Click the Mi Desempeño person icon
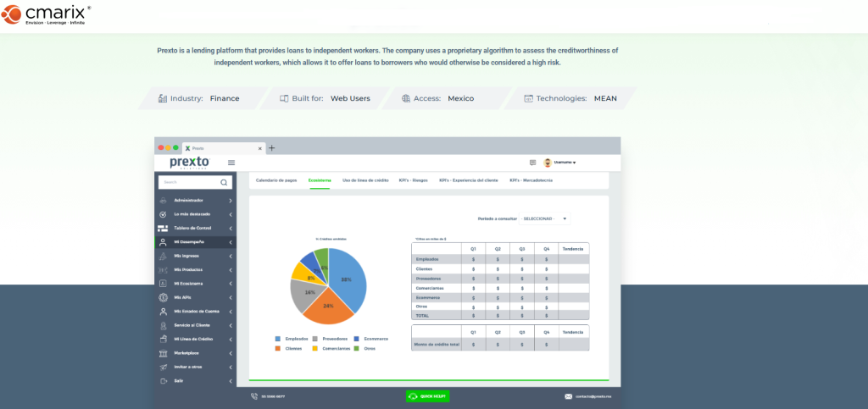868x409 pixels. pos(163,242)
